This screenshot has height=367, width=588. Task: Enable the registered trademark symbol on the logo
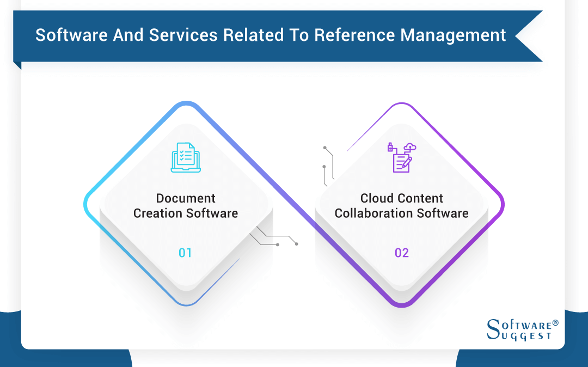(x=554, y=322)
